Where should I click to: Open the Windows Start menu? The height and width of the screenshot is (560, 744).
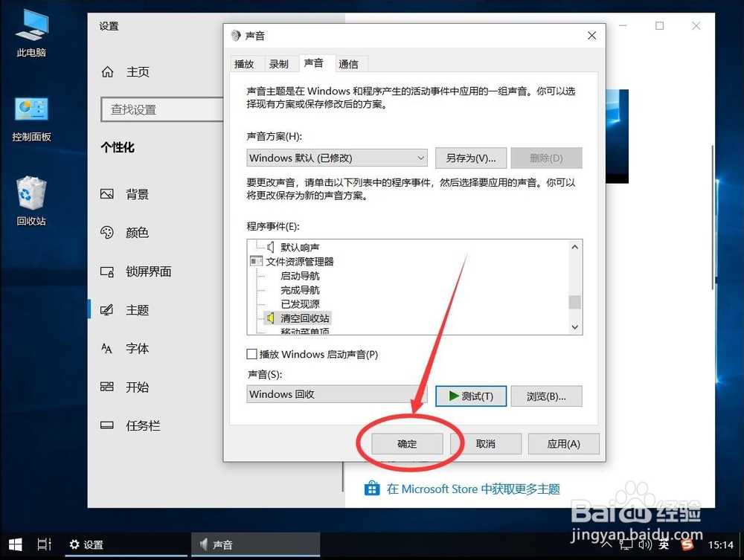pos(16,544)
